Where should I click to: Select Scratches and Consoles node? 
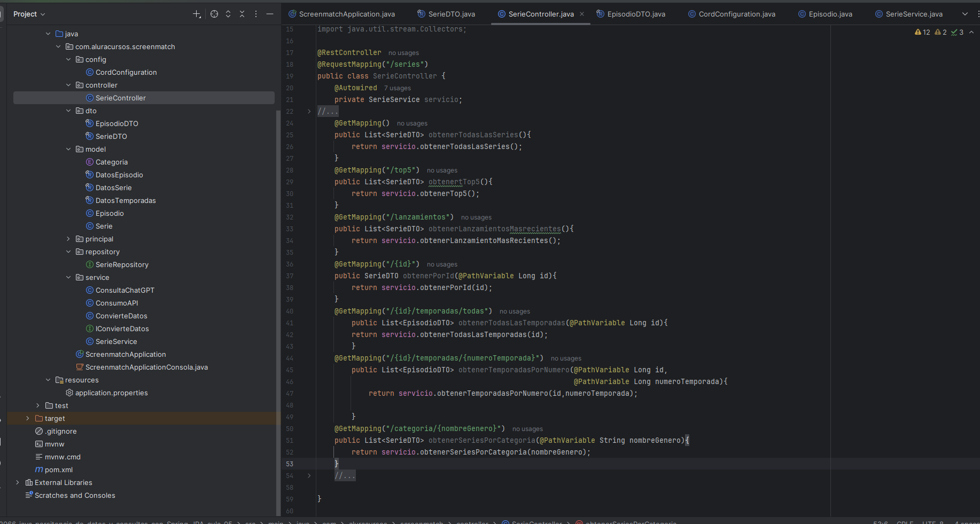coord(75,495)
